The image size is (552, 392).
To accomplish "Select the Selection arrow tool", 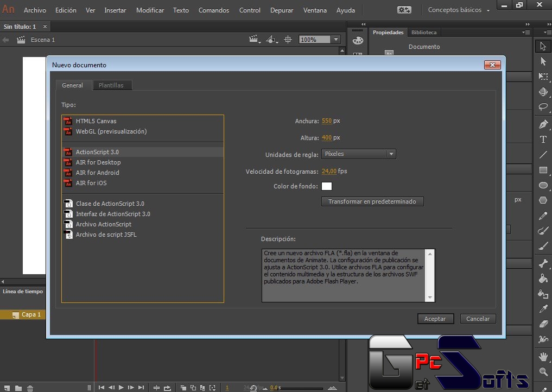I will click(x=543, y=46).
